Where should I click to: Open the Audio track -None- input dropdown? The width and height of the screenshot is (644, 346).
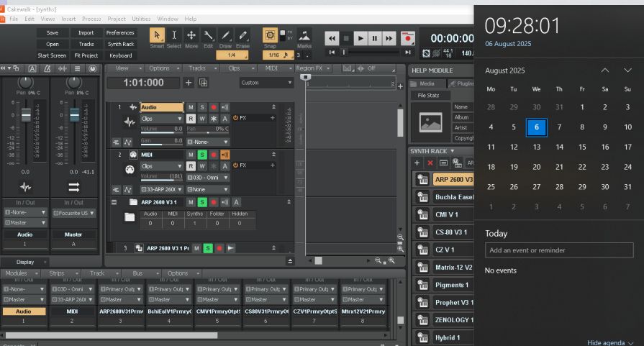tap(208, 142)
